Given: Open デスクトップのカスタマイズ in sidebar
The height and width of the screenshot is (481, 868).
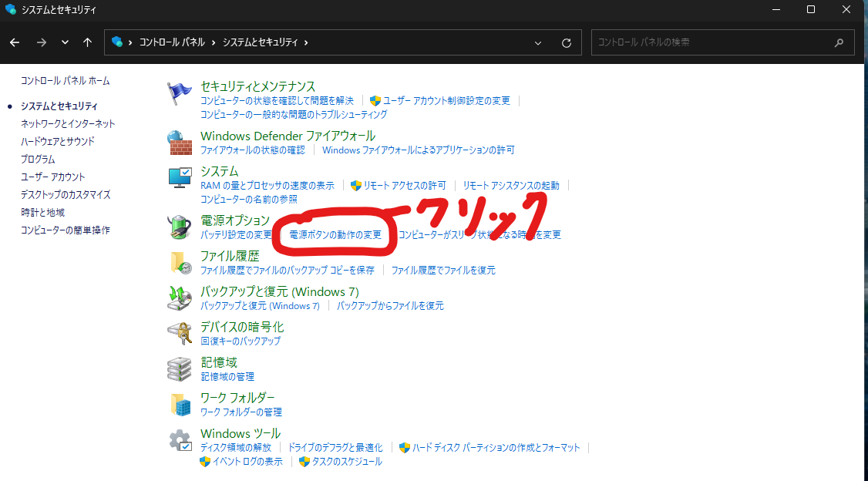Looking at the screenshot, I should (66, 195).
